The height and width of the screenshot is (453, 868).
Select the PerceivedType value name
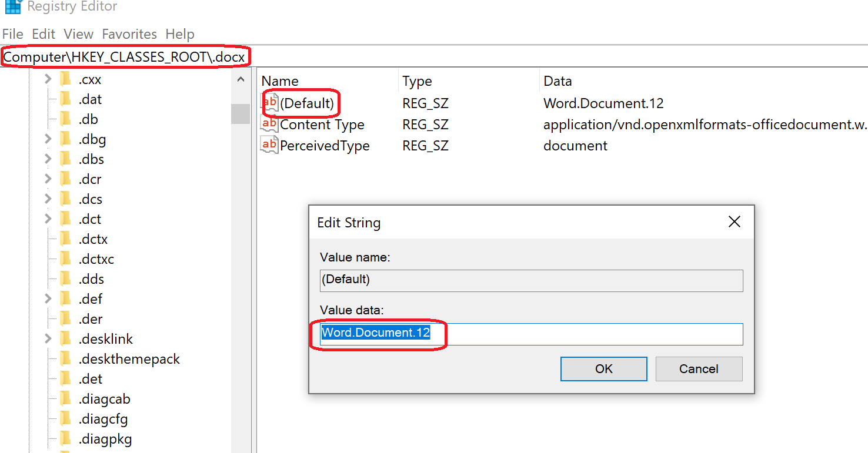click(x=325, y=146)
